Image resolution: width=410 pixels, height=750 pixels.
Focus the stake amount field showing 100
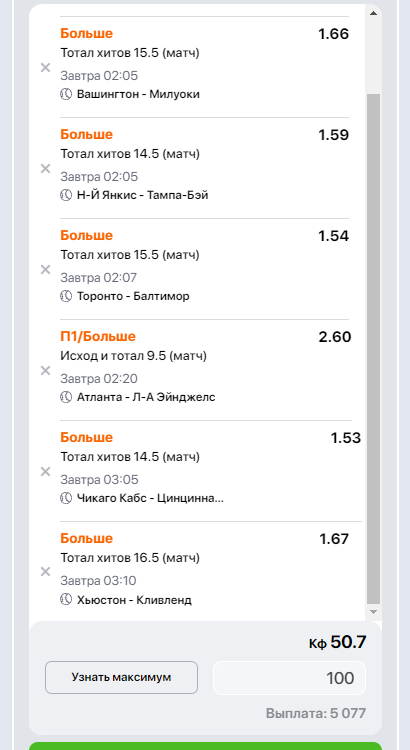(289, 678)
